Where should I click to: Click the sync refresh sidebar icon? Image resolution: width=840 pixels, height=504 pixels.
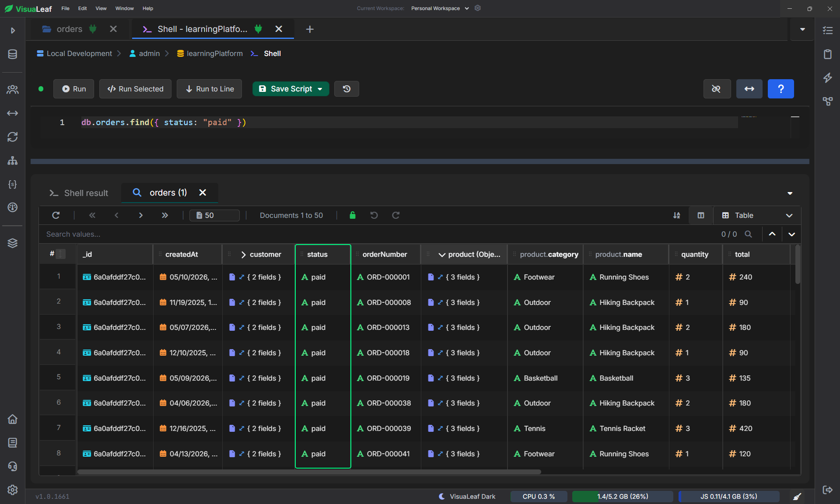click(x=13, y=137)
